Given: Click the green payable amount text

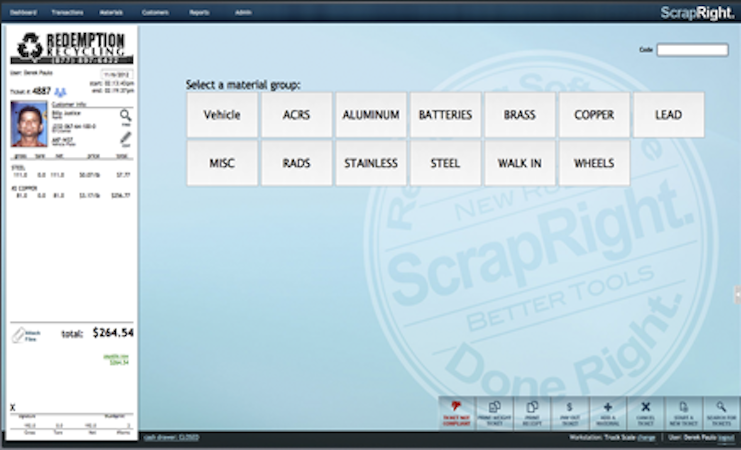Looking at the screenshot, I should pos(116,360).
